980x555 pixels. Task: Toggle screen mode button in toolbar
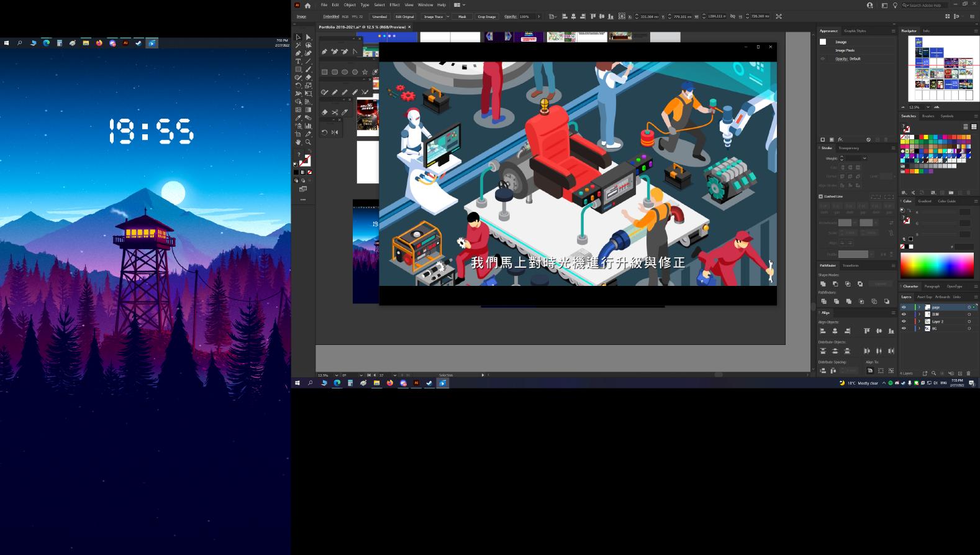303,189
